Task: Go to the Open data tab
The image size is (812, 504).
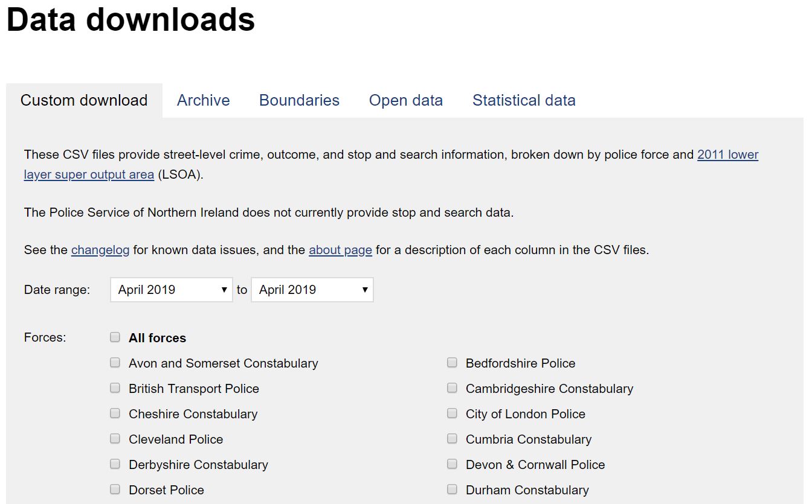Action: pyautogui.click(x=405, y=100)
